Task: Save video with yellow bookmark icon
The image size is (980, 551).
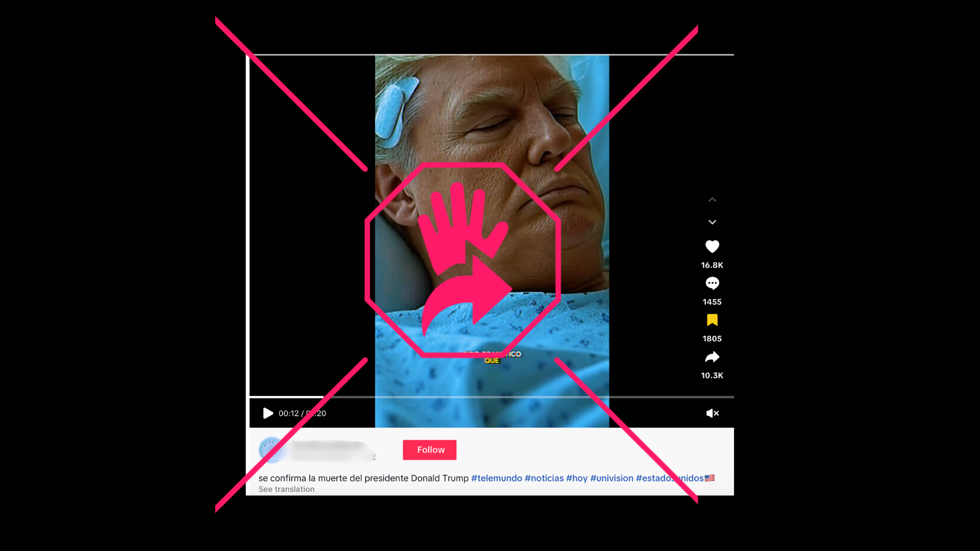Action: [712, 320]
